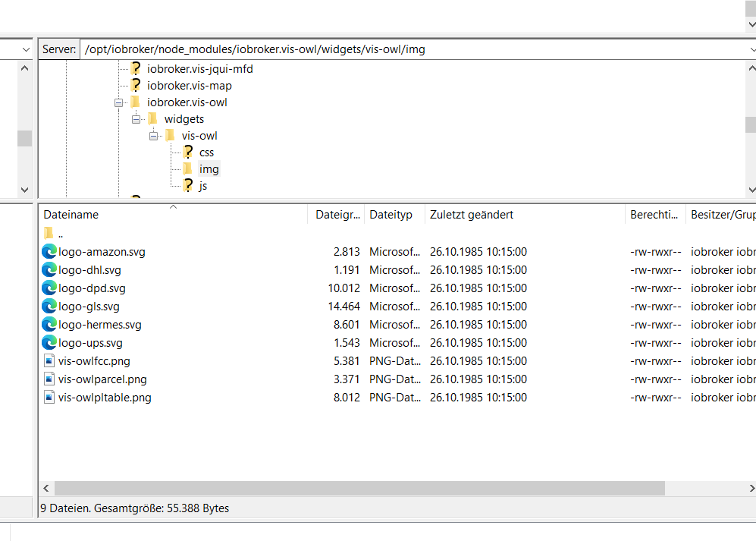
Task: Click the Edge icon beside logo-dhl.svg
Action: (x=49, y=270)
